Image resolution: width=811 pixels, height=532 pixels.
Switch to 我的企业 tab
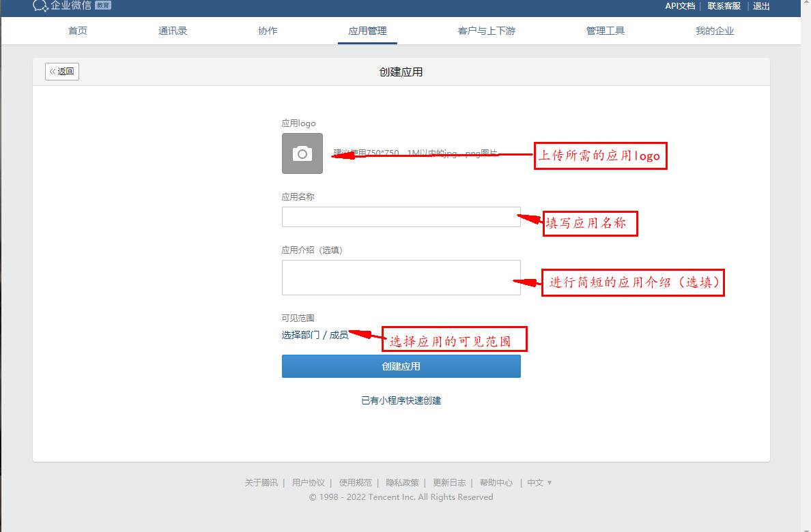(714, 31)
